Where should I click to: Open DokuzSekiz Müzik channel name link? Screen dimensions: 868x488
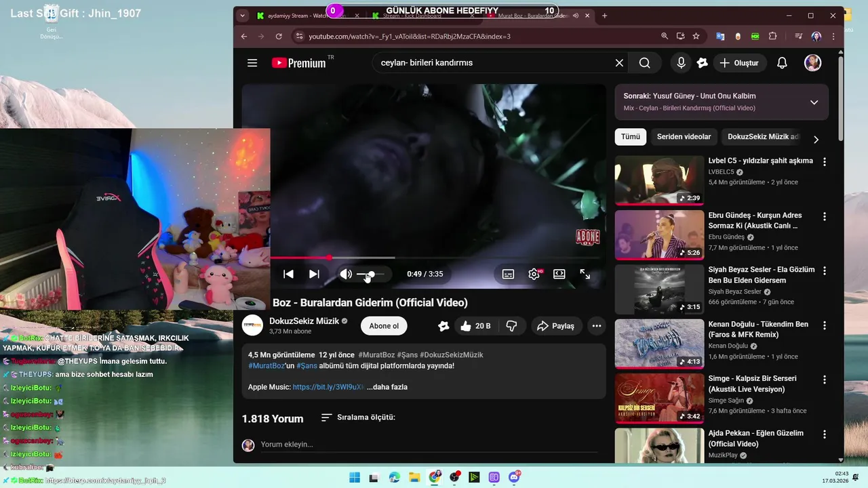pyautogui.click(x=304, y=321)
